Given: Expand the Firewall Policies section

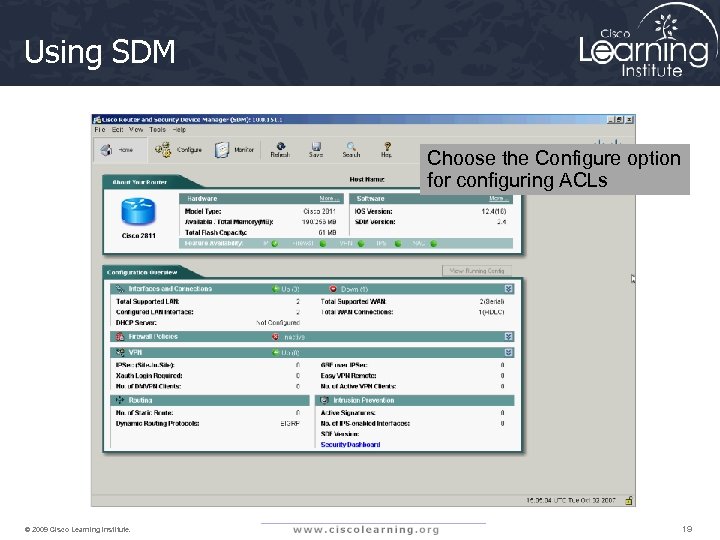Looking at the screenshot, I should coord(508,337).
